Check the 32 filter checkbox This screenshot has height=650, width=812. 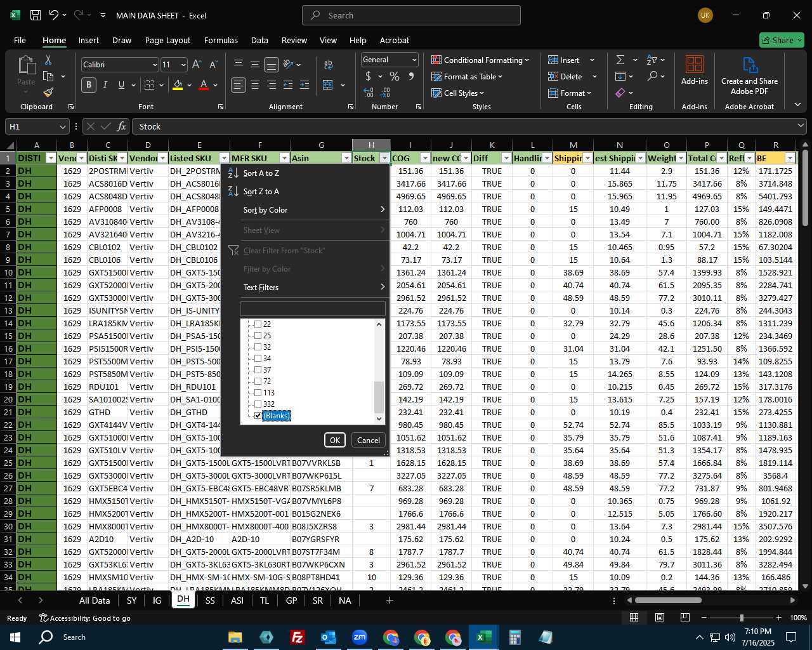pyautogui.click(x=258, y=347)
